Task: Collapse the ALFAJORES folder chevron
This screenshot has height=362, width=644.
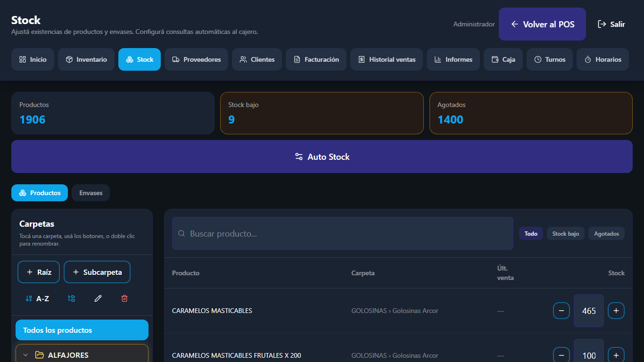Action: (x=26, y=355)
